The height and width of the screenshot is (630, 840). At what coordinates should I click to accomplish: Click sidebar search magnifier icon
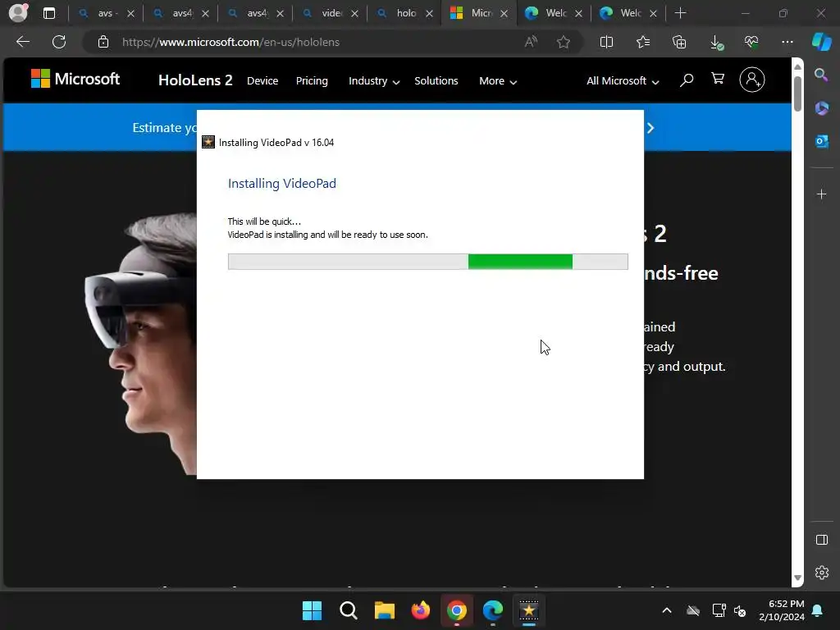pos(821,75)
